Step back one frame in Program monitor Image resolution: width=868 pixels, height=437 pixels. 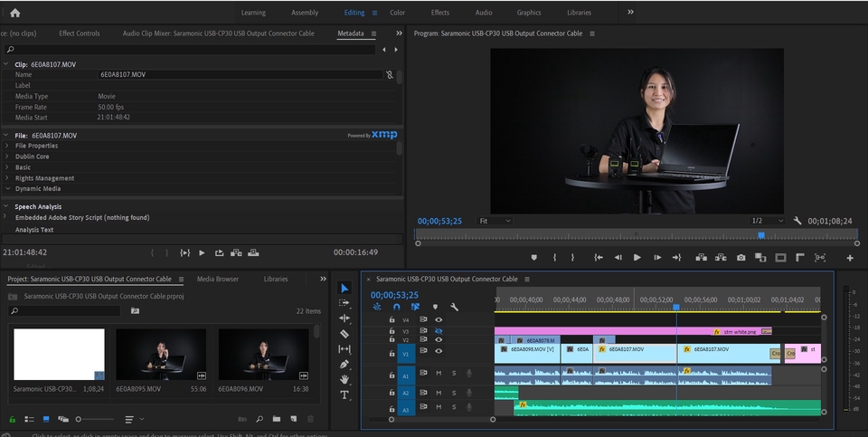pos(618,258)
